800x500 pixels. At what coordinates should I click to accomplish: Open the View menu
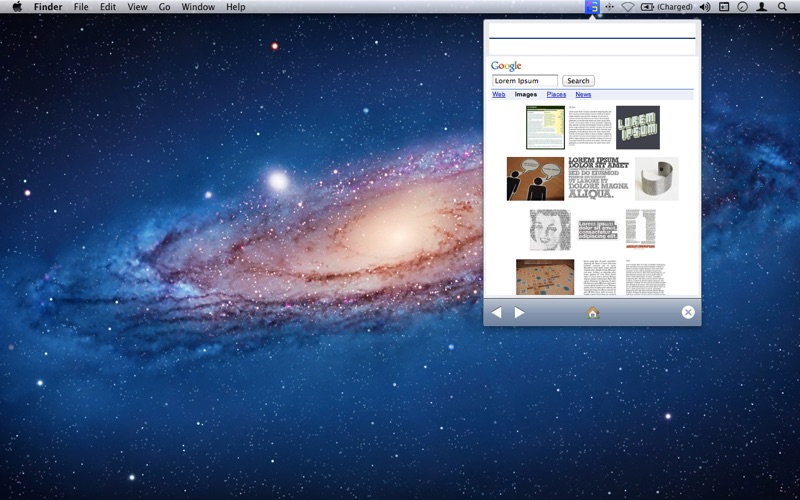coord(137,7)
